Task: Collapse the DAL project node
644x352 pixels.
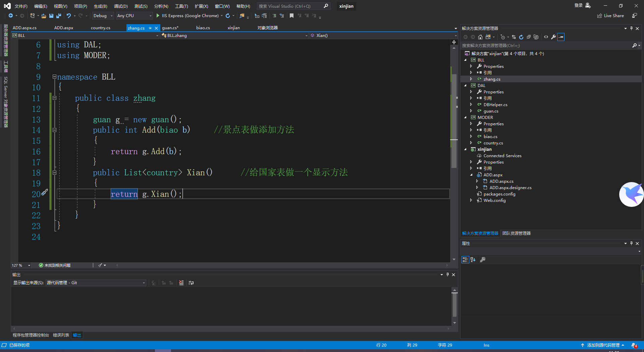Action: 466,86
